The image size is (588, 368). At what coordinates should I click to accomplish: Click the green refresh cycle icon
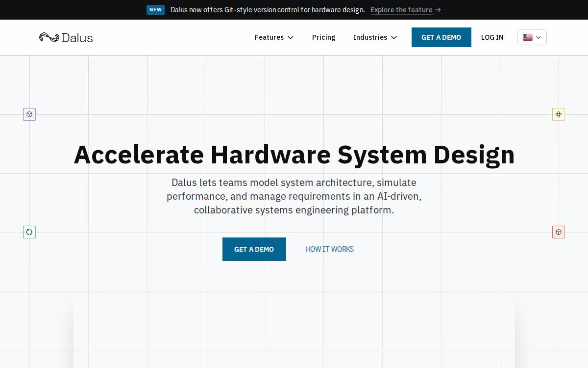pyautogui.click(x=29, y=232)
